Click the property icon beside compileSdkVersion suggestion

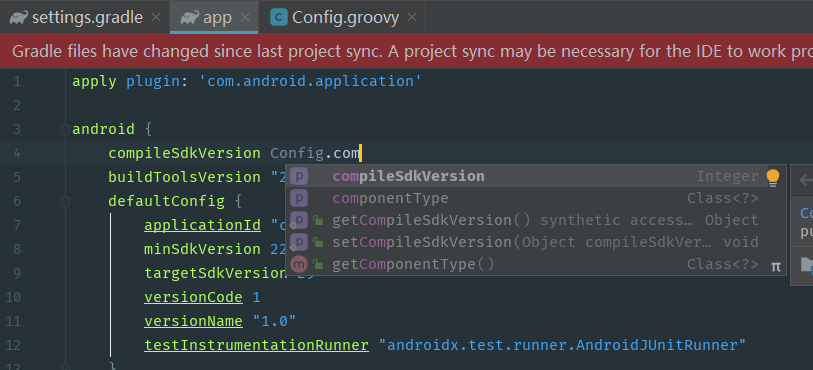[299, 176]
